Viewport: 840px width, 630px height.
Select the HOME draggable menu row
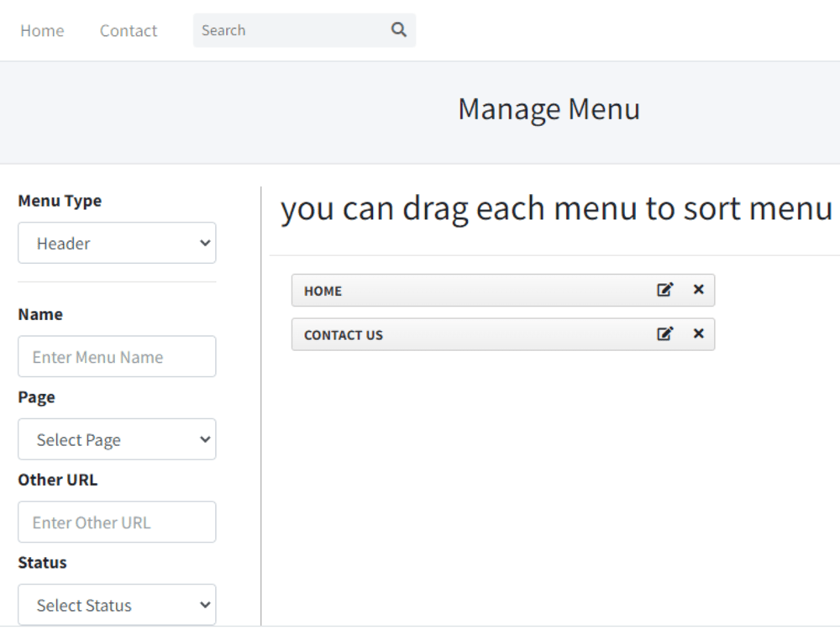[462, 290]
